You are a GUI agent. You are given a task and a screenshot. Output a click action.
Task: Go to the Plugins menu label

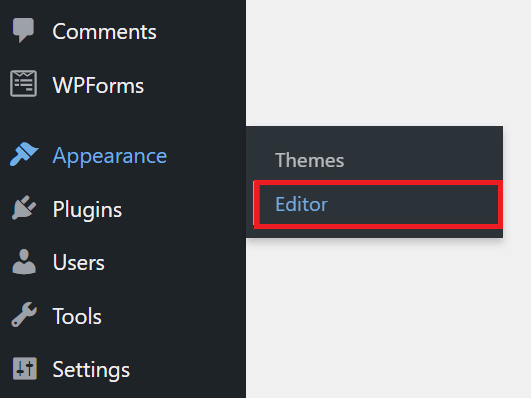(87, 210)
